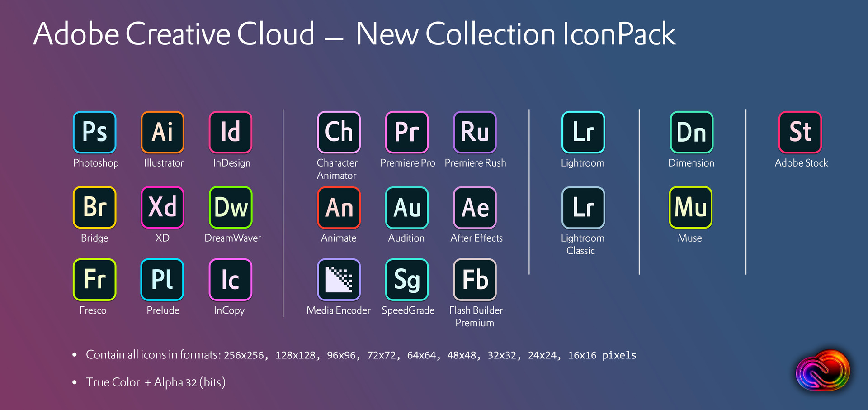Click the Photoshop Ps icon

pyautogui.click(x=94, y=132)
